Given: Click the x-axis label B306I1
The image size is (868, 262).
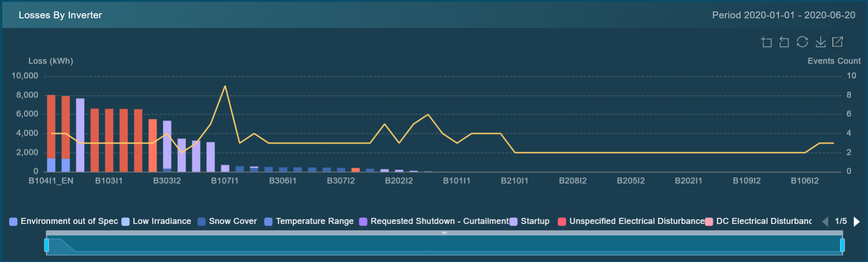Looking at the screenshot, I should click(283, 181).
